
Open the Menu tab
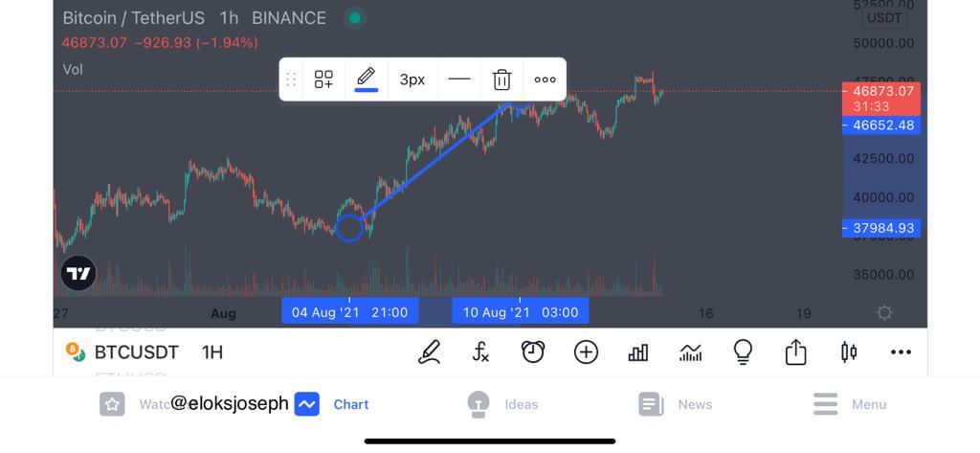[x=850, y=404]
